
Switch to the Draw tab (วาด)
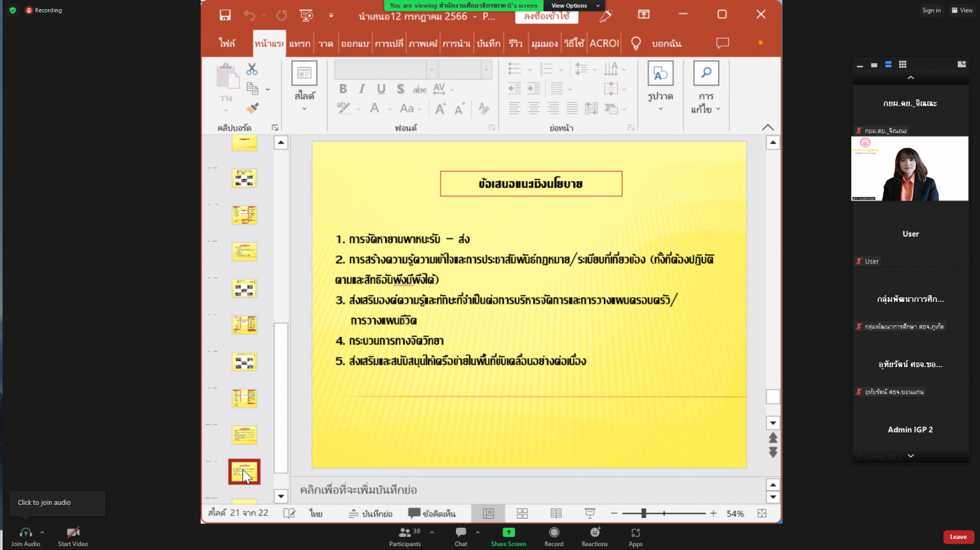[x=325, y=43]
